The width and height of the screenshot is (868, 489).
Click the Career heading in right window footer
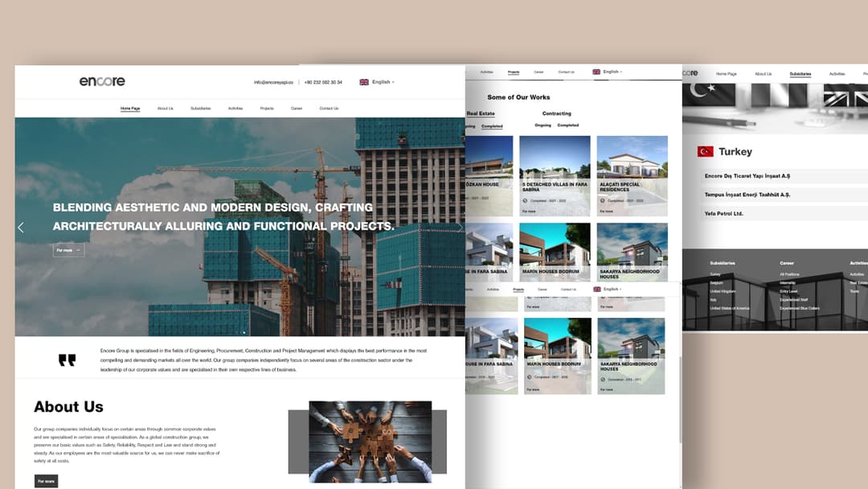pos(787,263)
